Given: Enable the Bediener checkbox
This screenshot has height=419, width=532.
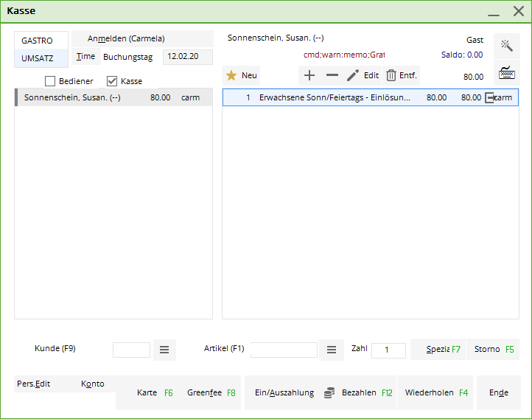Looking at the screenshot, I should click(50, 81).
